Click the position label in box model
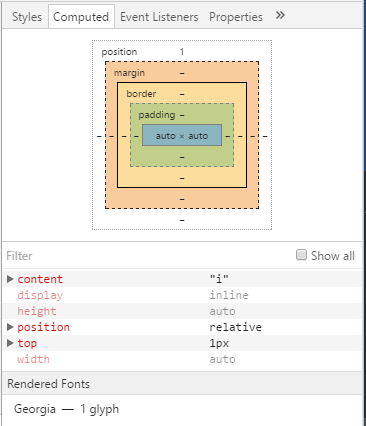 tap(119, 52)
